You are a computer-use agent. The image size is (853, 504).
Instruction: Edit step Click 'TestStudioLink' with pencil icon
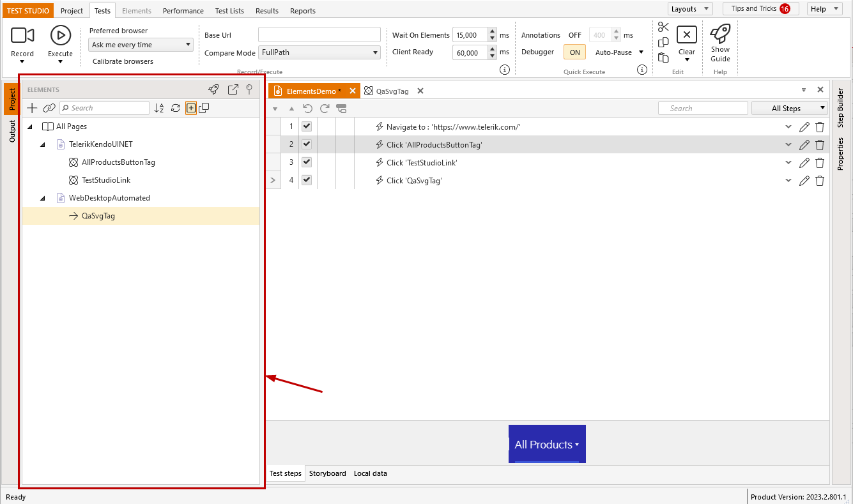point(804,163)
